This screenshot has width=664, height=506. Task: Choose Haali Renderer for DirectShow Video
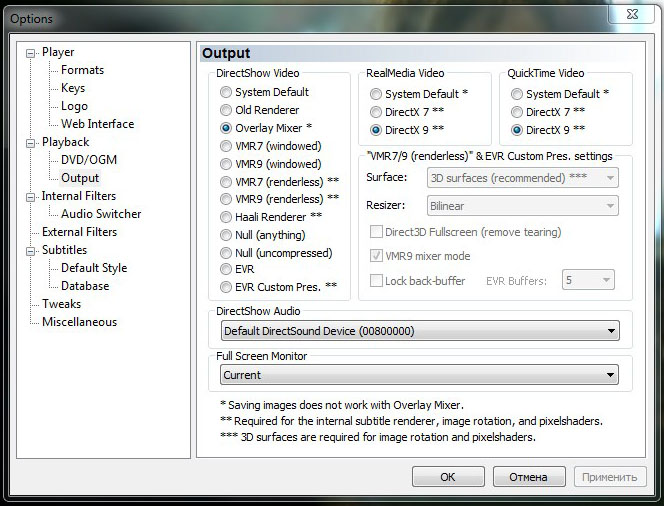pos(226,216)
